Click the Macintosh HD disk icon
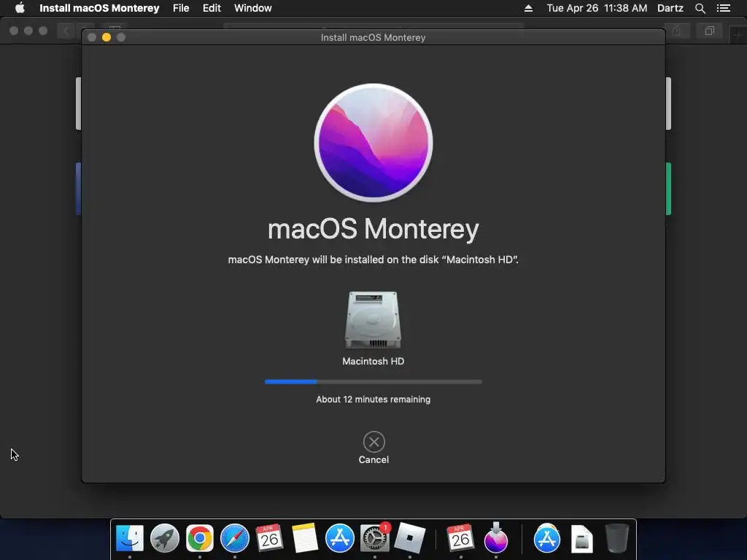 pyautogui.click(x=373, y=320)
